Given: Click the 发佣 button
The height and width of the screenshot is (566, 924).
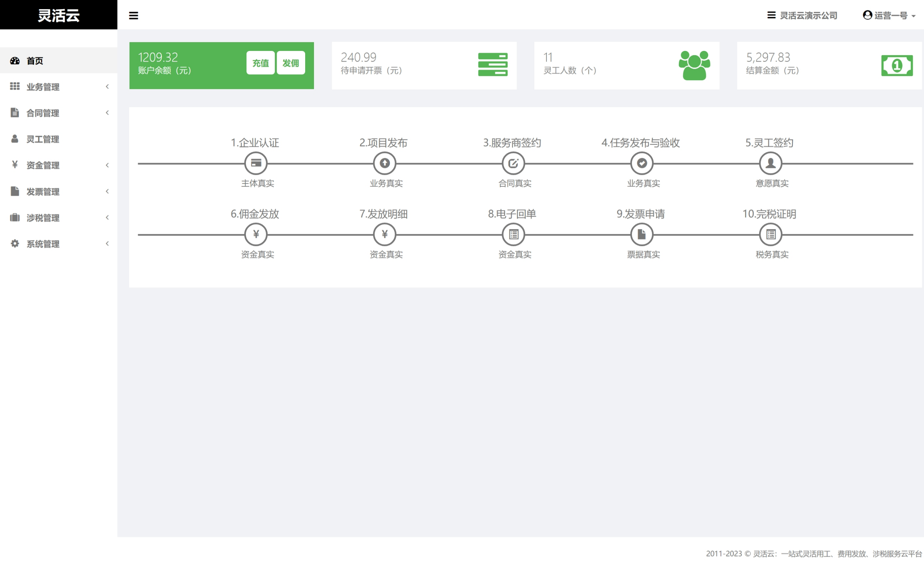Looking at the screenshot, I should point(291,63).
